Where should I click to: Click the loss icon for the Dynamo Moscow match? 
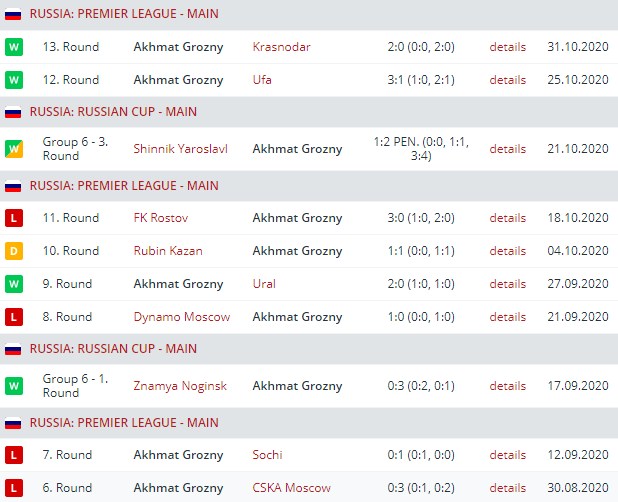pyautogui.click(x=14, y=317)
